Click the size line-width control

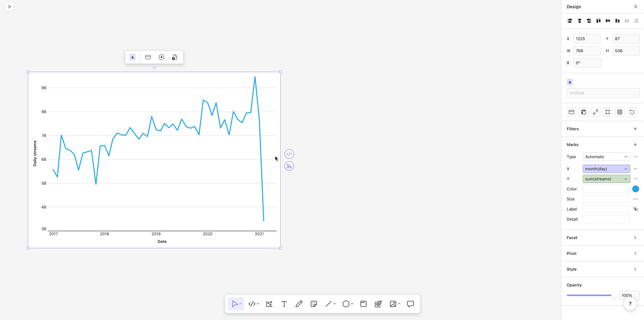tap(636, 199)
